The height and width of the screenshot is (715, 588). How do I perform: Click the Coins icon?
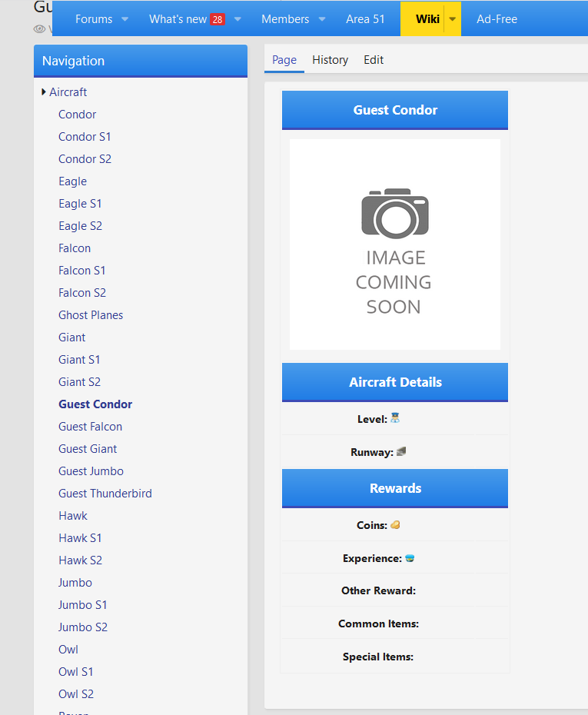click(x=395, y=525)
